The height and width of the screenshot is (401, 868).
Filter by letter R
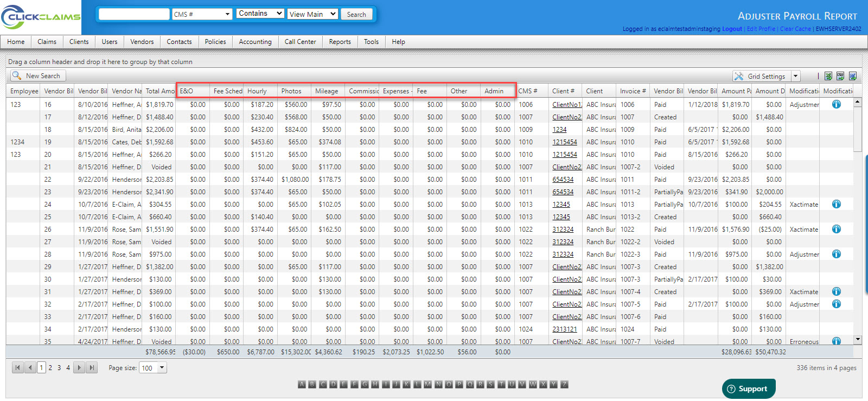click(480, 384)
